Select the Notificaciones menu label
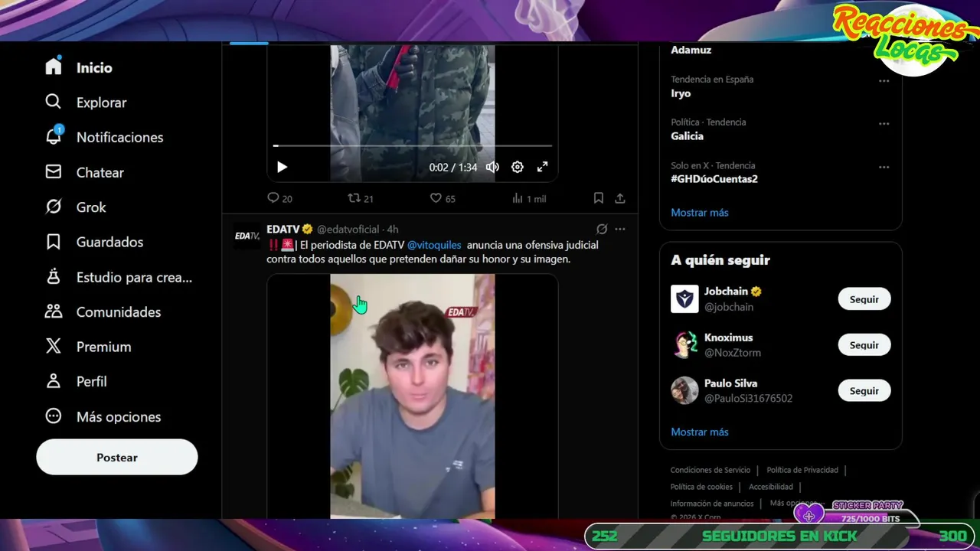The height and width of the screenshot is (551, 980). coord(119,137)
